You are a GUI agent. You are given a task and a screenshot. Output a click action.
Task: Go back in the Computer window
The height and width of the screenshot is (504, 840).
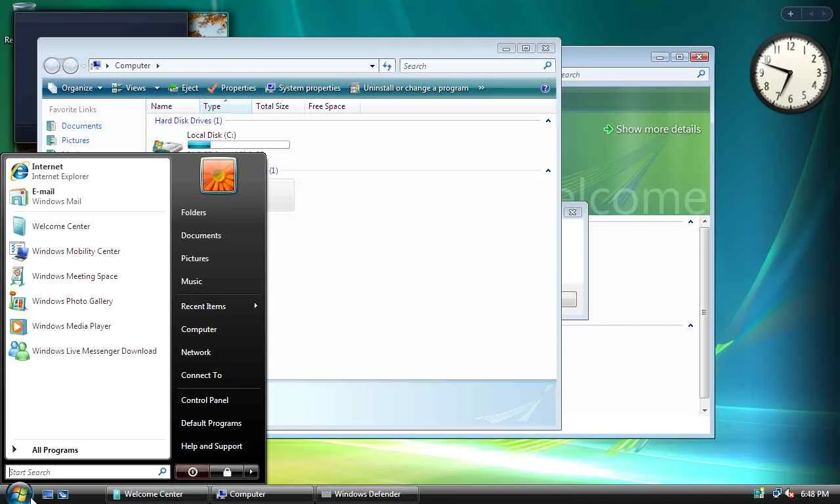52,66
